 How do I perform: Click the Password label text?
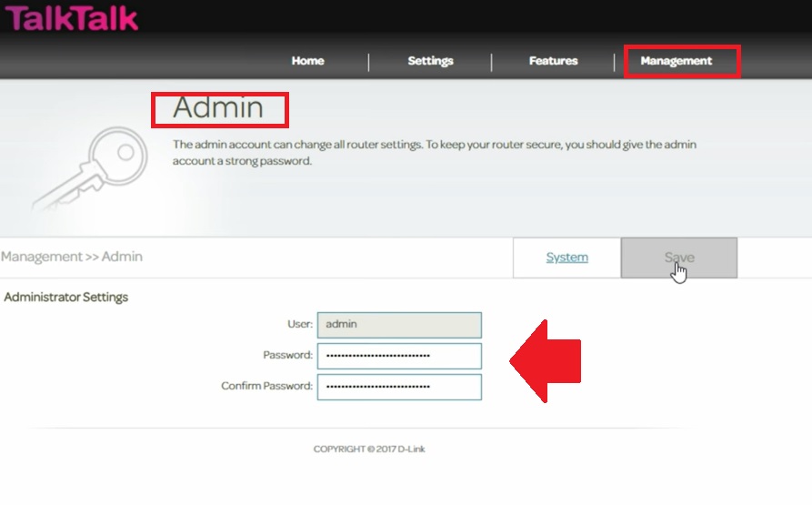pos(286,356)
